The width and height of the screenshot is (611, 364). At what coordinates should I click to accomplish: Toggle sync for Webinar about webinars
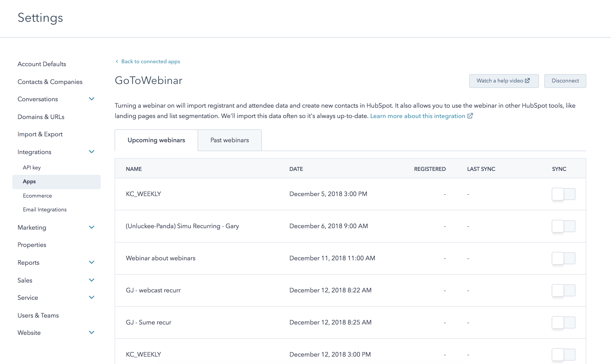point(563,258)
